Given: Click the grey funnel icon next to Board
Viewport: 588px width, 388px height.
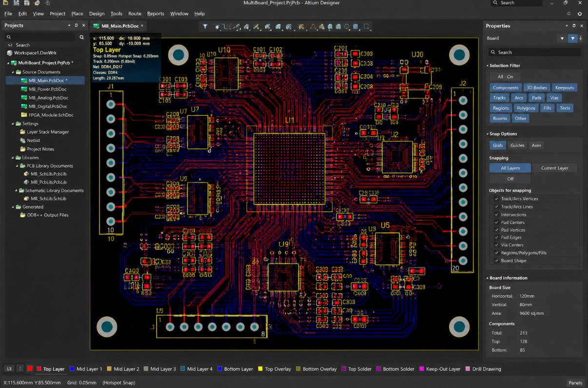Looking at the screenshot, I should pos(562,38).
